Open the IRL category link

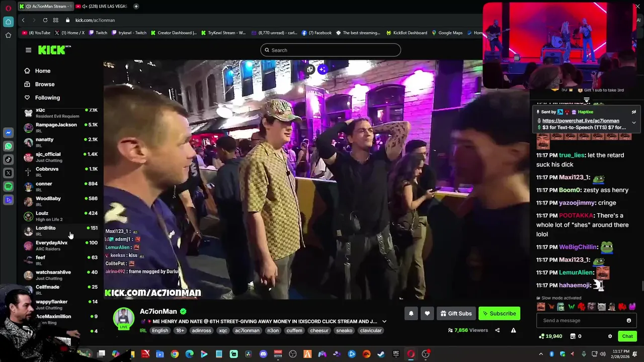(143, 330)
